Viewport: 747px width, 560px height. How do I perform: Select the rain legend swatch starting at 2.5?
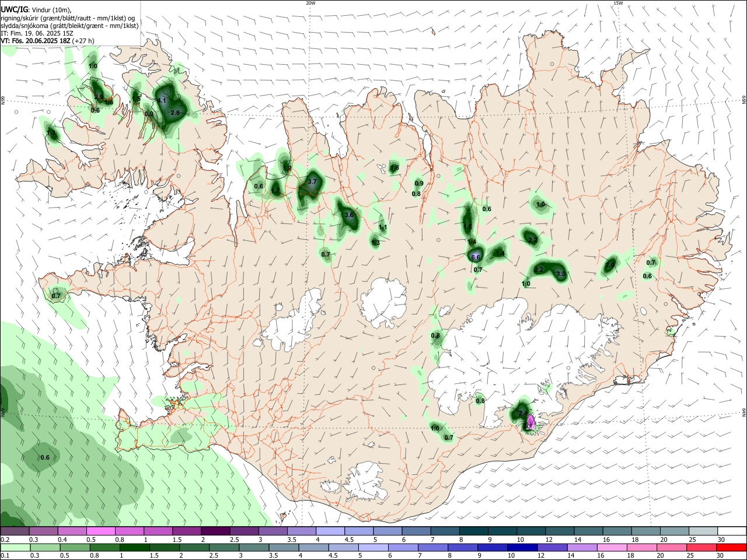pyautogui.click(x=224, y=547)
